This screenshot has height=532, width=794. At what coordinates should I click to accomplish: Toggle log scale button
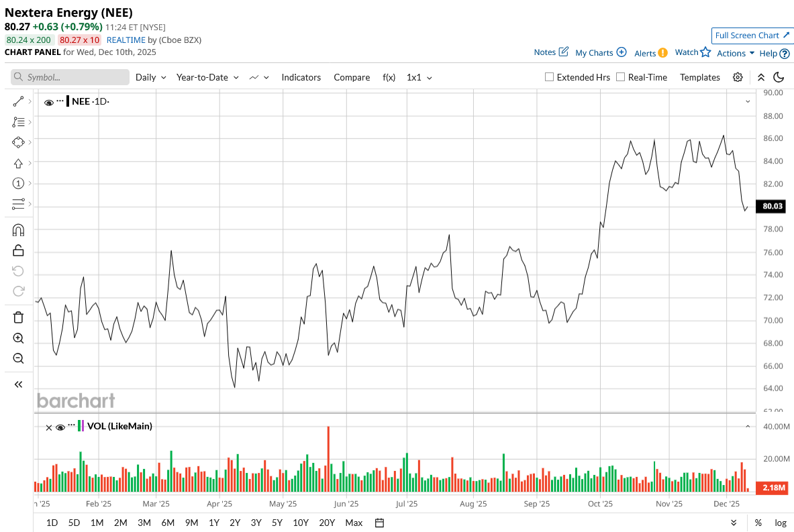pyautogui.click(x=781, y=523)
